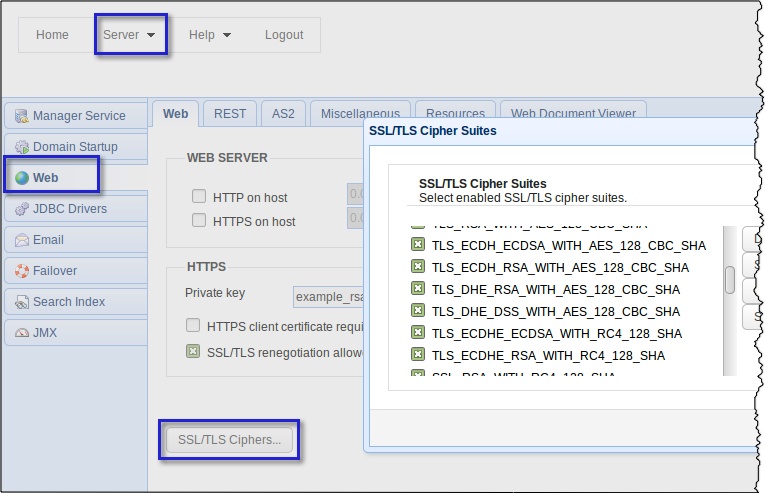Switch to the Resources tab
The image size is (765, 493).
point(455,110)
